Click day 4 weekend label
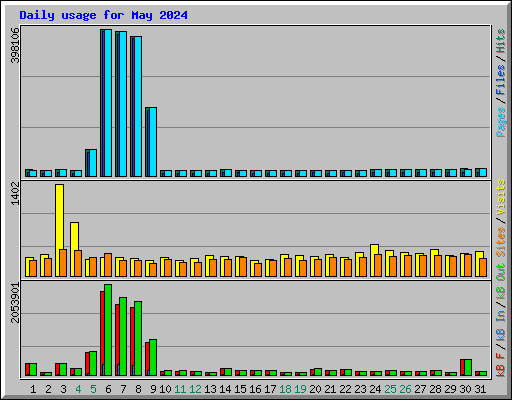This screenshot has width=512, height=400. point(78,389)
